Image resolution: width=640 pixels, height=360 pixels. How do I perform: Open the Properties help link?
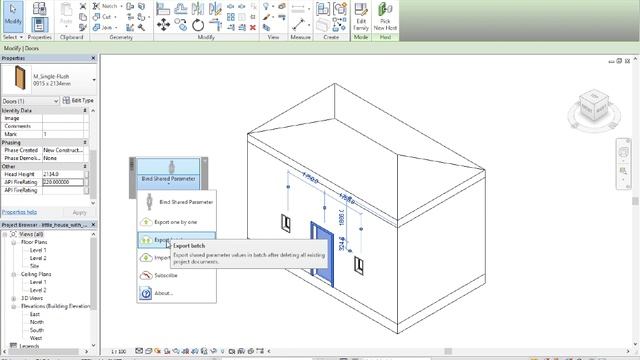[19, 212]
